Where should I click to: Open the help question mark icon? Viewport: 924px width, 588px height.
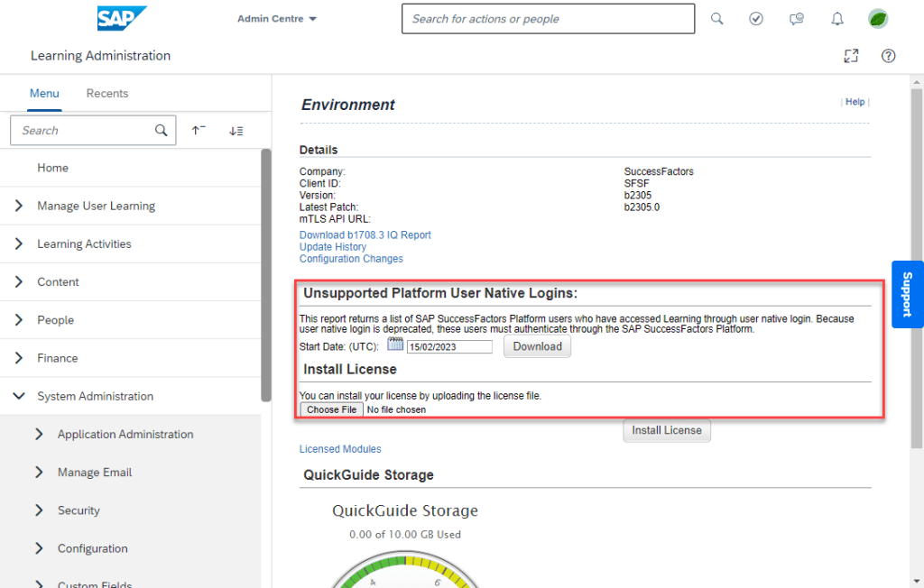pos(888,56)
